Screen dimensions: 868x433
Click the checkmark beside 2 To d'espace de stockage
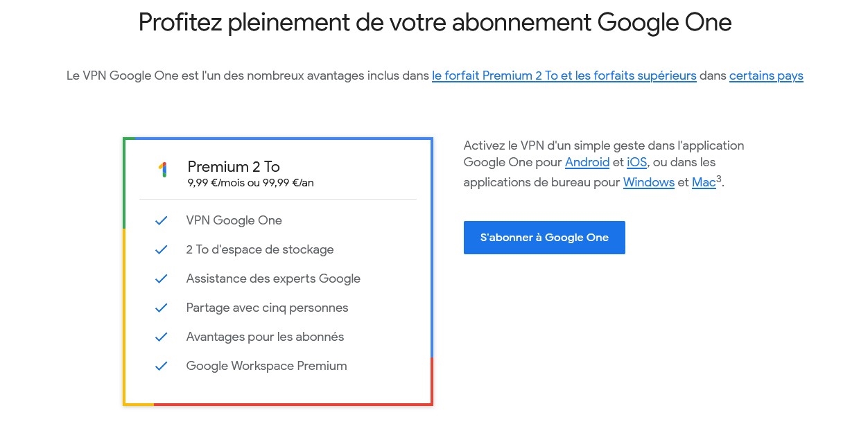click(161, 249)
